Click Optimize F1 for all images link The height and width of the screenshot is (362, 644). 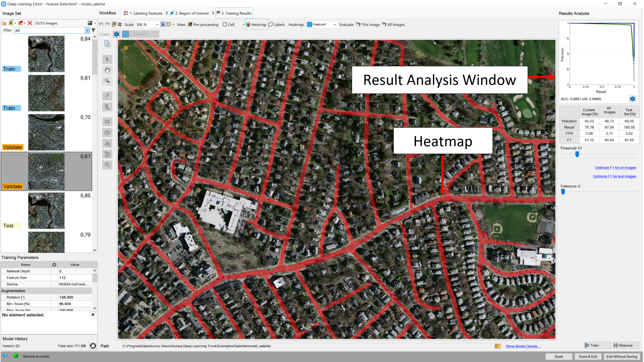[615, 168]
